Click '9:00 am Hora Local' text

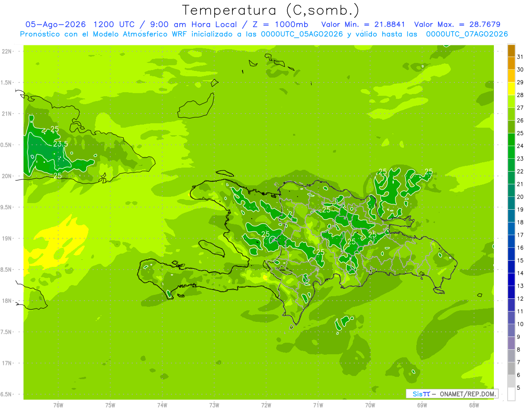click(192, 24)
